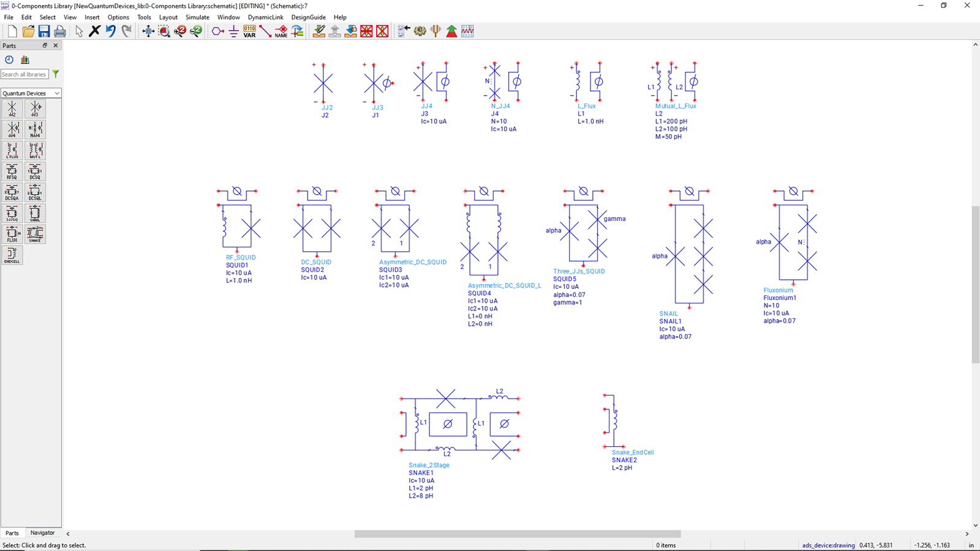Click the VAR variables toolbar icon
Image resolution: width=980 pixels, height=551 pixels.
coord(249,31)
